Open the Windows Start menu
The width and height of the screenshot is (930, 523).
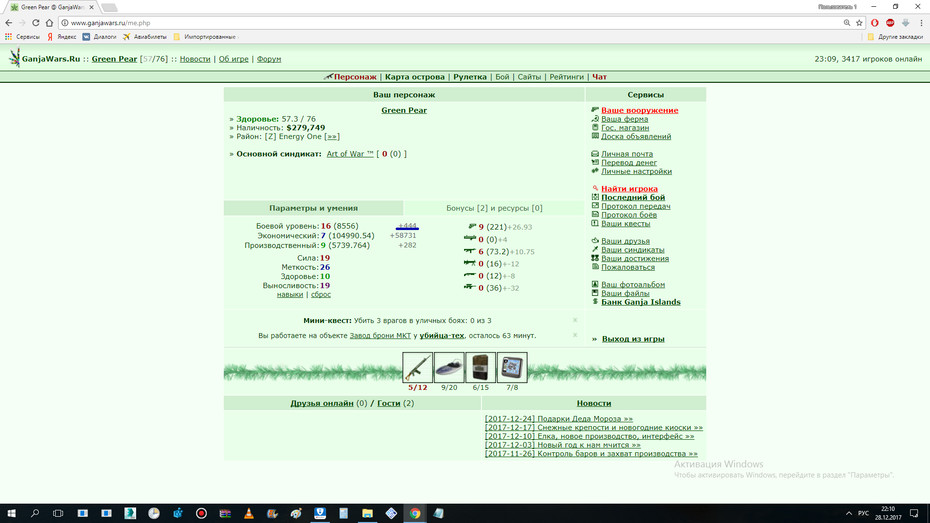click(x=11, y=514)
